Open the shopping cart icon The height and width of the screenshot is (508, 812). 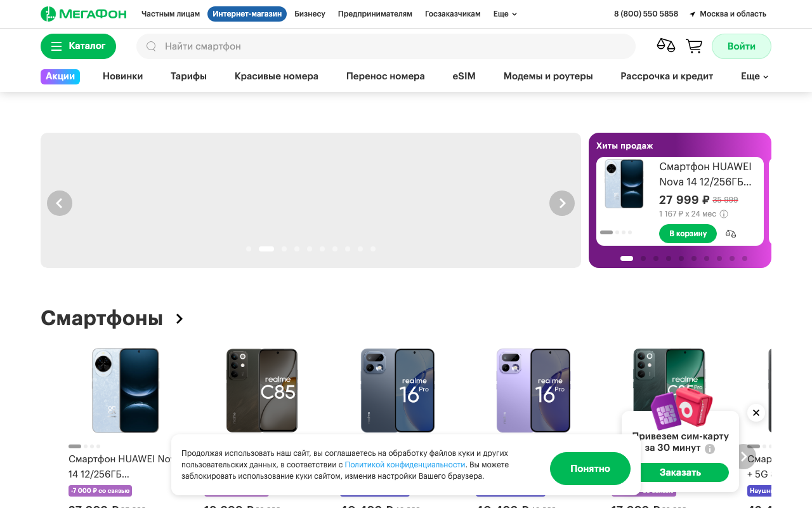694,46
